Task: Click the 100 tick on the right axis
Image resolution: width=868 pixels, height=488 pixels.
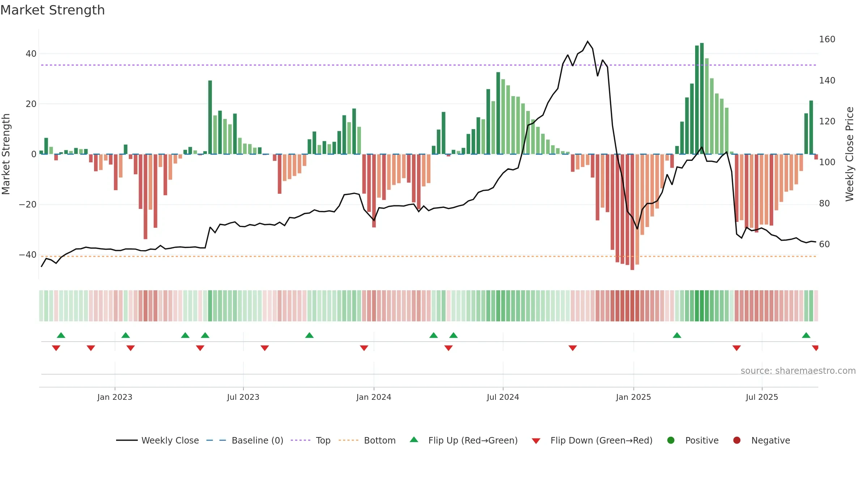Action: click(x=827, y=162)
